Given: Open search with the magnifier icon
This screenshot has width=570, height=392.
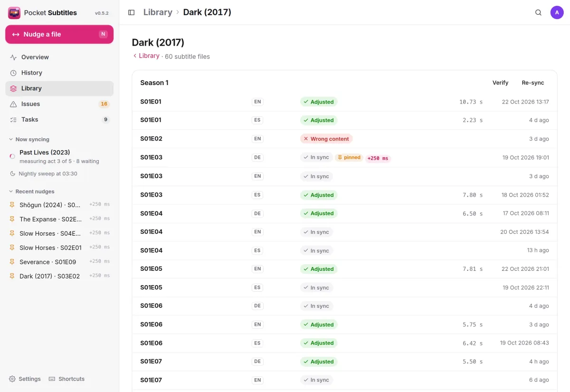Looking at the screenshot, I should (538, 12).
